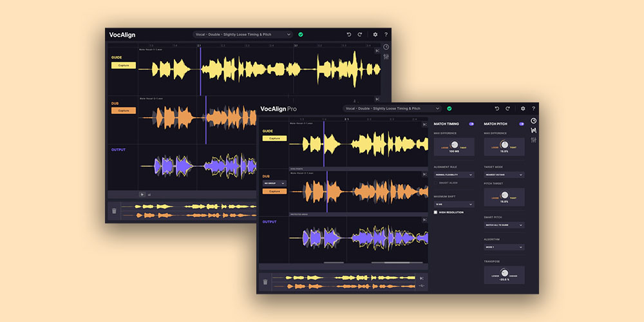Click Dub Capture button in VocAlign standard window
The width and height of the screenshot is (644, 322).
(124, 111)
